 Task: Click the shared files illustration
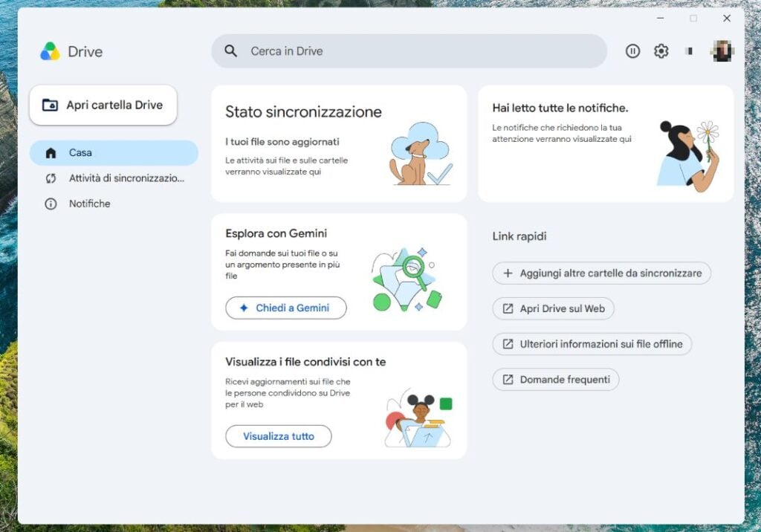tap(418, 418)
